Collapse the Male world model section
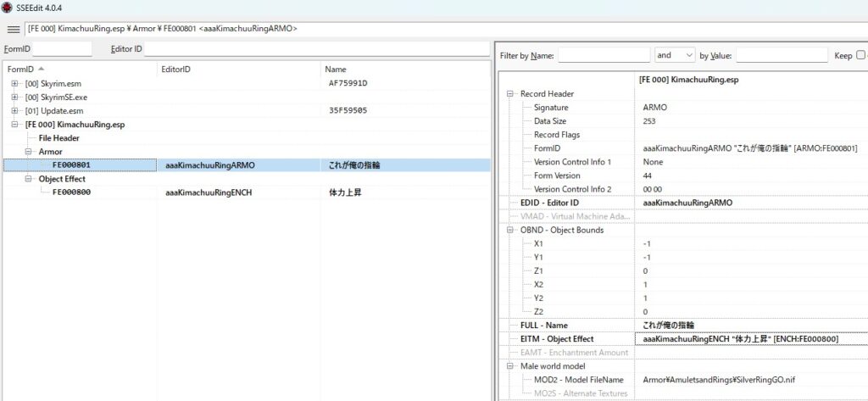This screenshot has width=868, height=401. [x=510, y=366]
